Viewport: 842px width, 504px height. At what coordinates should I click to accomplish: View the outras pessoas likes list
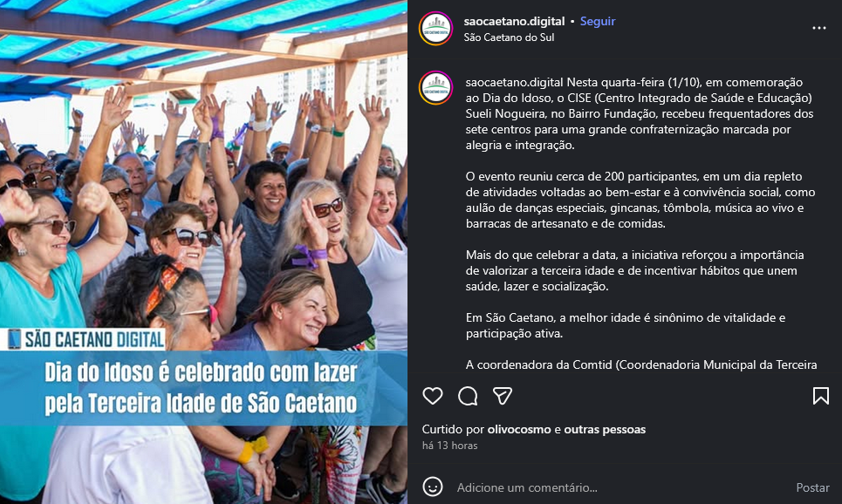click(605, 429)
